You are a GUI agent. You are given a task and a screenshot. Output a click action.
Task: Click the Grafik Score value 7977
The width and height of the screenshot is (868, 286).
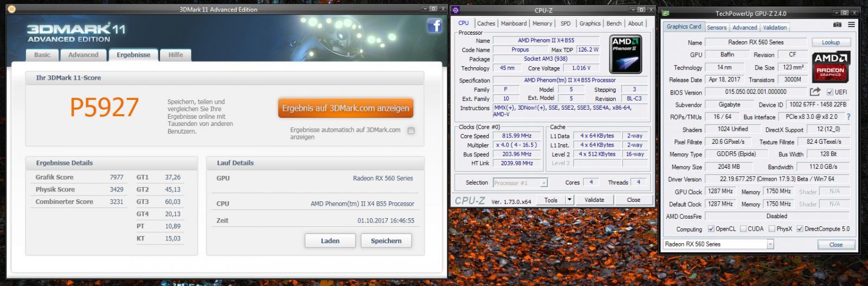click(x=116, y=177)
